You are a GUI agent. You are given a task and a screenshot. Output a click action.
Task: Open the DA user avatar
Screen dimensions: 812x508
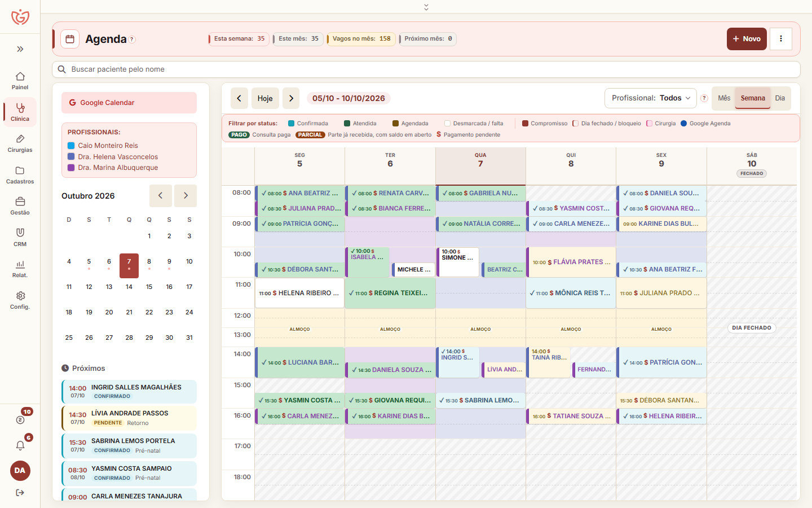point(20,471)
